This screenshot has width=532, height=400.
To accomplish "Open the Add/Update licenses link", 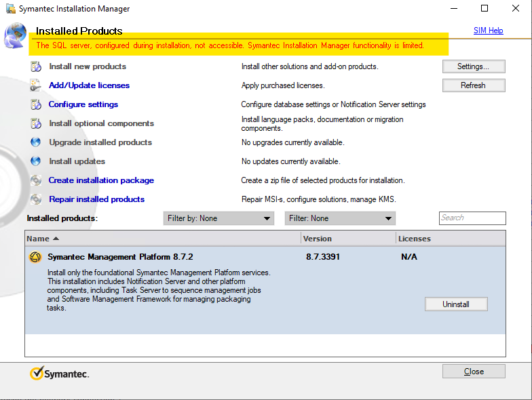I will (x=89, y=85).
